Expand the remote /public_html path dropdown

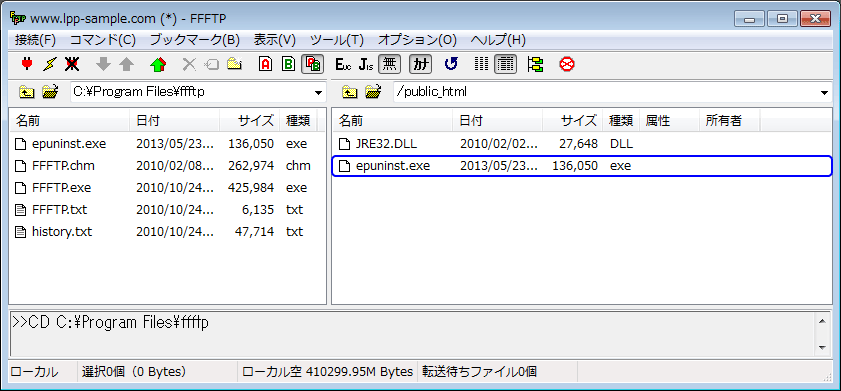point(824,92)
